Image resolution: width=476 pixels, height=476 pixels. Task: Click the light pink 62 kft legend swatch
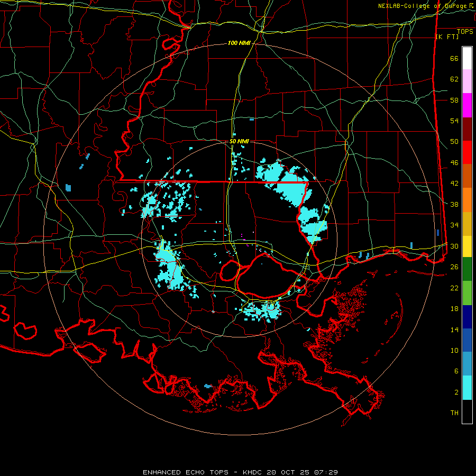(x=467, y=81)
